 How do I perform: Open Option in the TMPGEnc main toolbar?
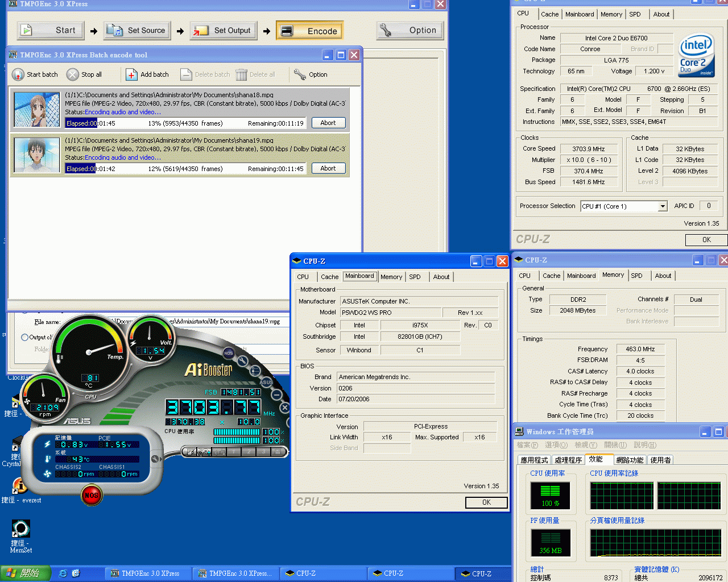[x=410, y=31]
